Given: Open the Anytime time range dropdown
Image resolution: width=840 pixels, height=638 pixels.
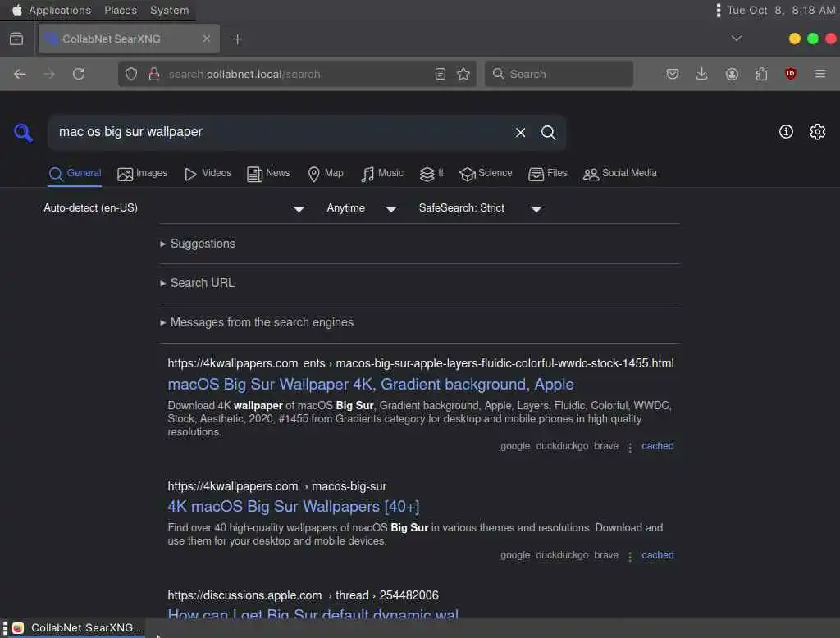Looking at the screenshot, I should 362,208.
